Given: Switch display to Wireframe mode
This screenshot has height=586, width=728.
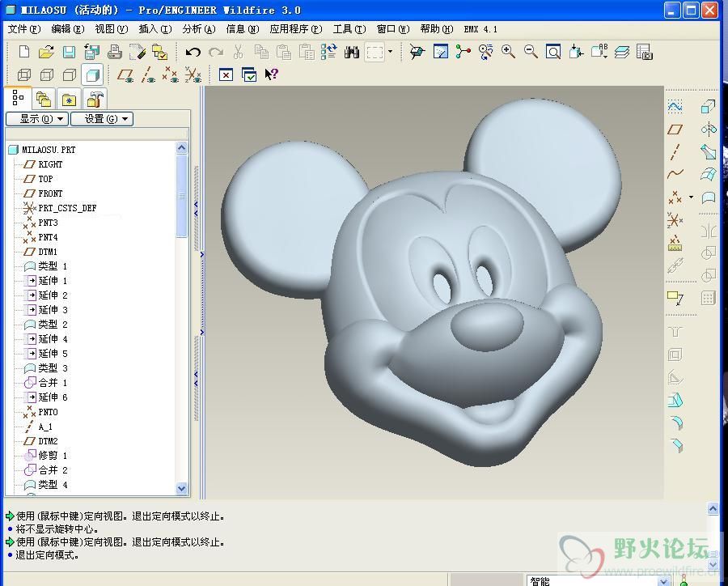Looking at the screenshot, I should (x=24, y=74).
